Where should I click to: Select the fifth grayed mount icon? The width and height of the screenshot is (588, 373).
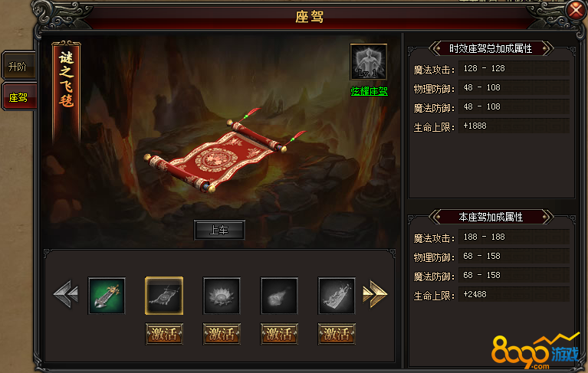pyautogui.click(x=337, y=296)
